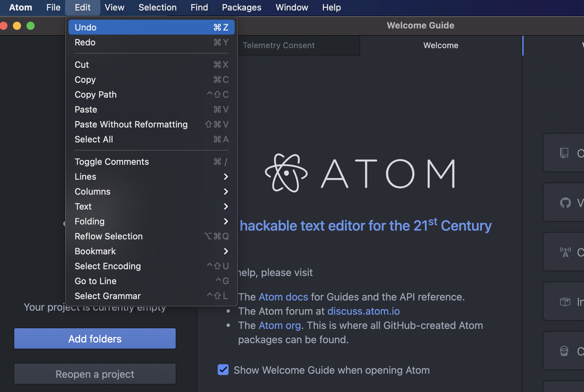The width and height of the screenshot is (584, 392).
Task: Open the Atom docs link
Action: pos(283,297)
